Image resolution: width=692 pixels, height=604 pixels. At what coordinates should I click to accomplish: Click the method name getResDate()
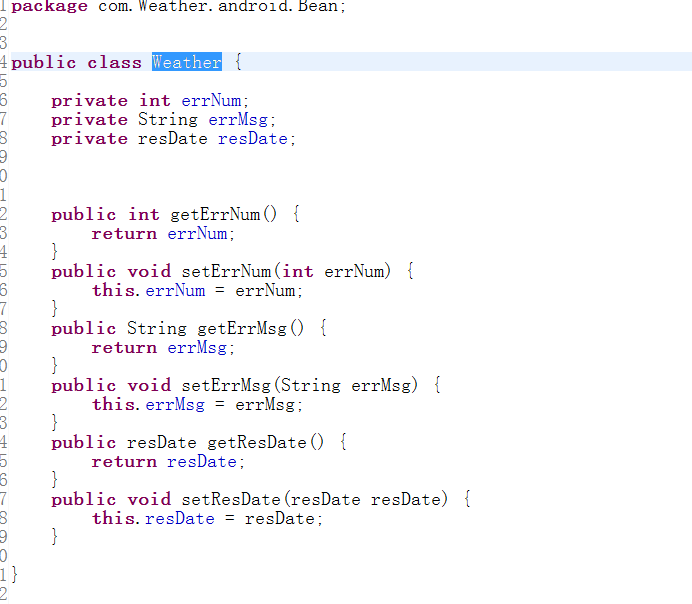[x=265, y=443]
